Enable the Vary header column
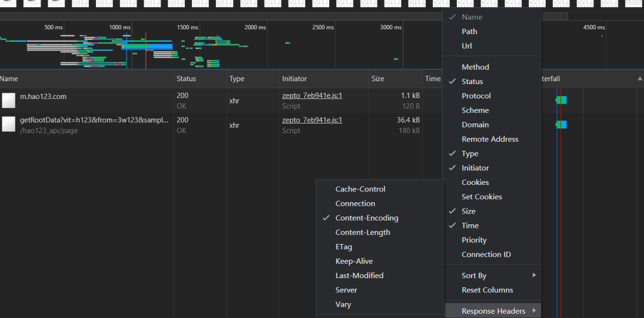This screenshot has width=644, height=318. [380, 304]
